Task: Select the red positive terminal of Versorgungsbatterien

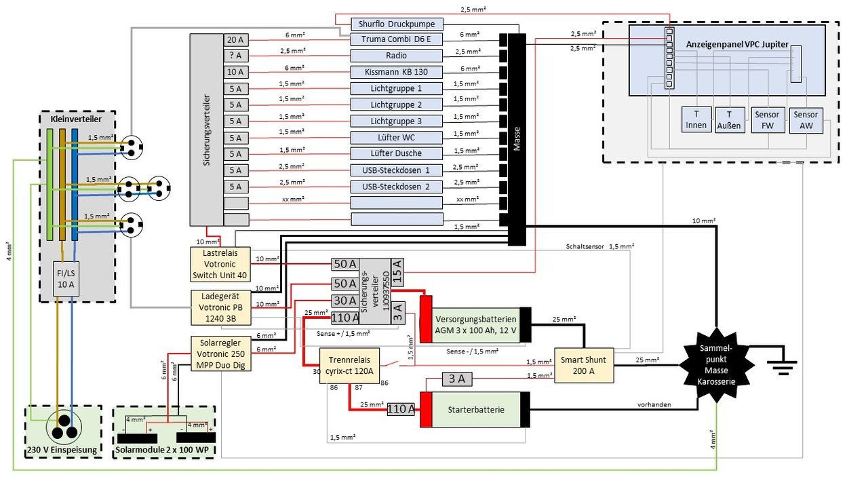Action: [x=426, y=320]
